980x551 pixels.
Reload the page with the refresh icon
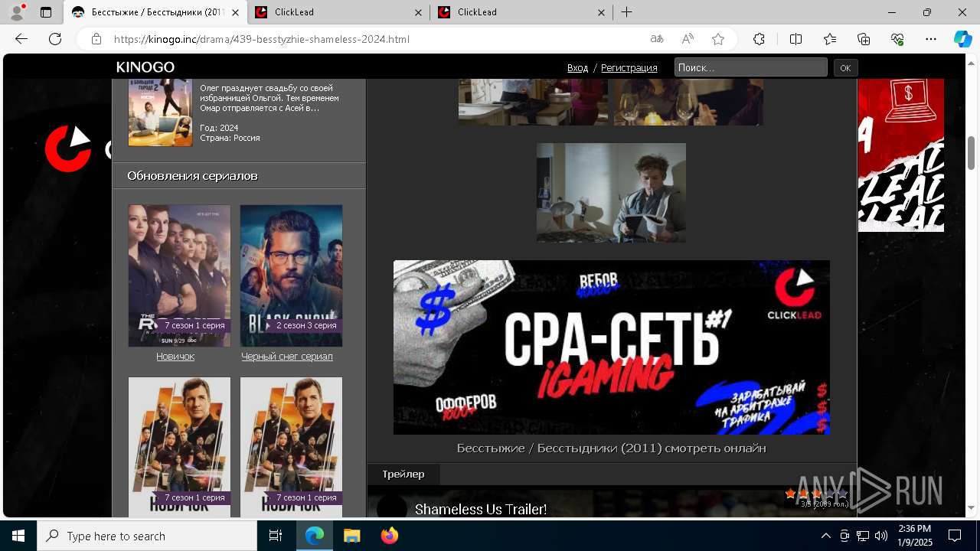(x=55, y=39)
